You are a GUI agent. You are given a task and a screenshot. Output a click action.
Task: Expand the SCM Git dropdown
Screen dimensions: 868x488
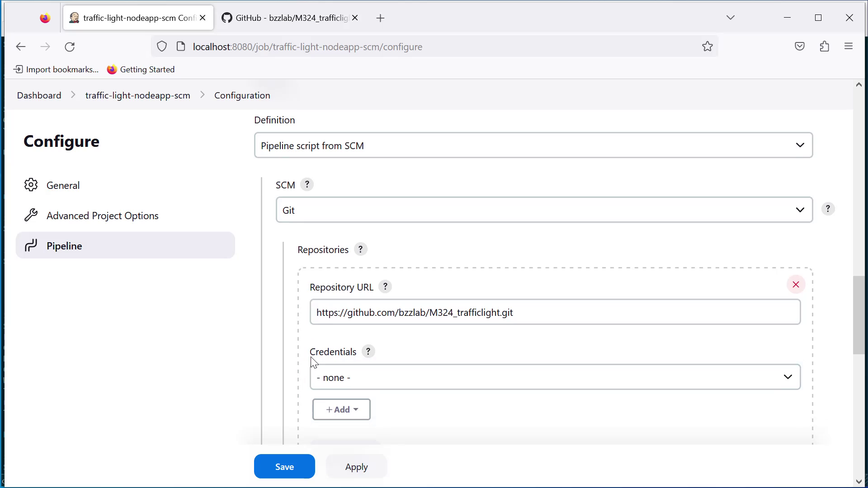[x=544, y=210]
